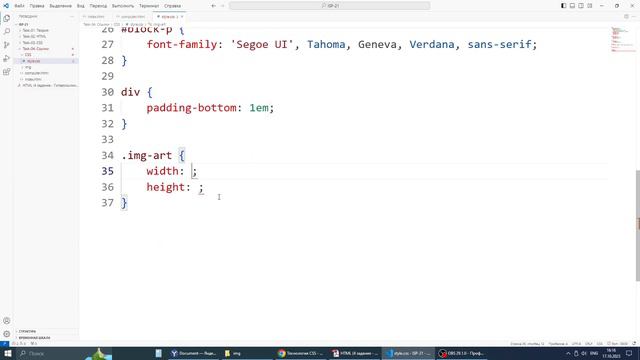This screenshot has height=360, width=640.
Task: Click the CSS language mode status item
Action: [x=600, y=344]
